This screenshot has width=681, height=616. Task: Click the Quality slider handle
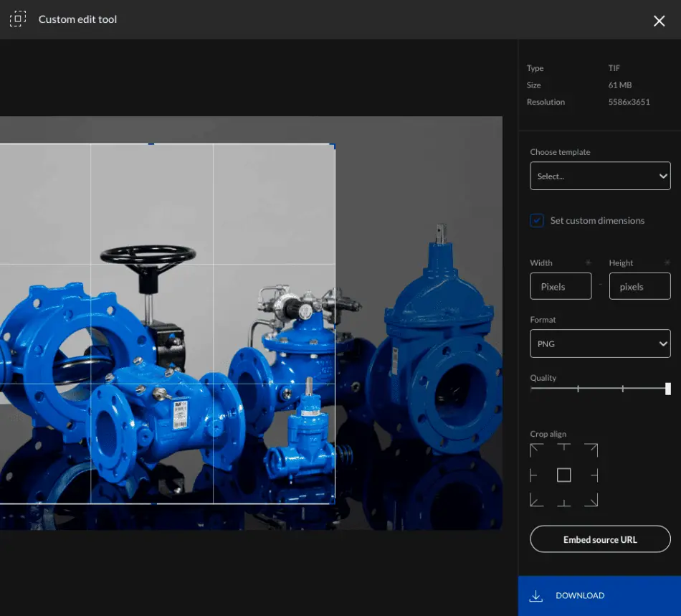click(x=668, y=389)
